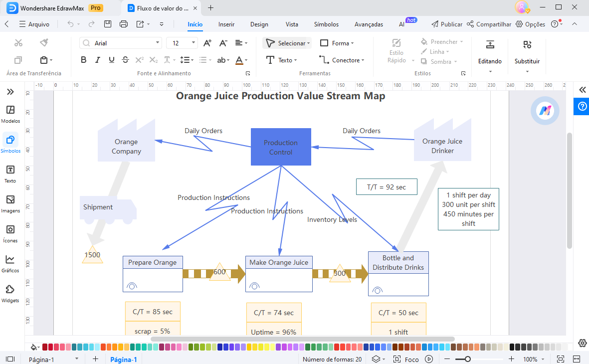Click the print icon in toolbar

124,24
